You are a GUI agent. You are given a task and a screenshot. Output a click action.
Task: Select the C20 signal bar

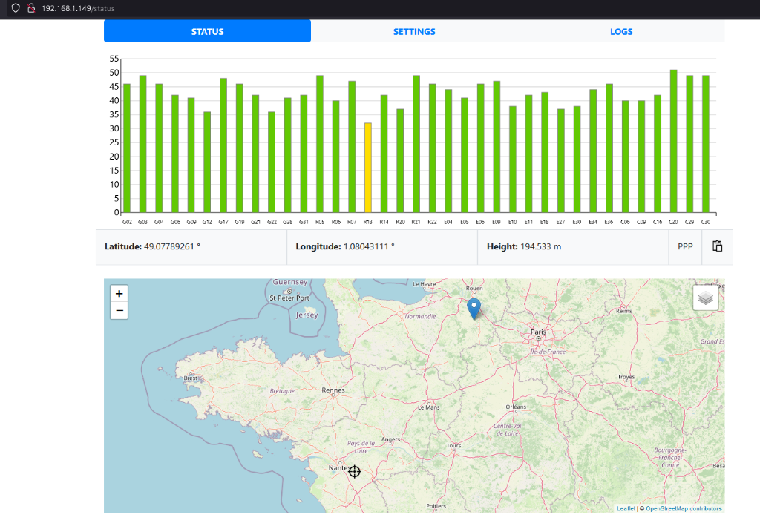point(673,141)
